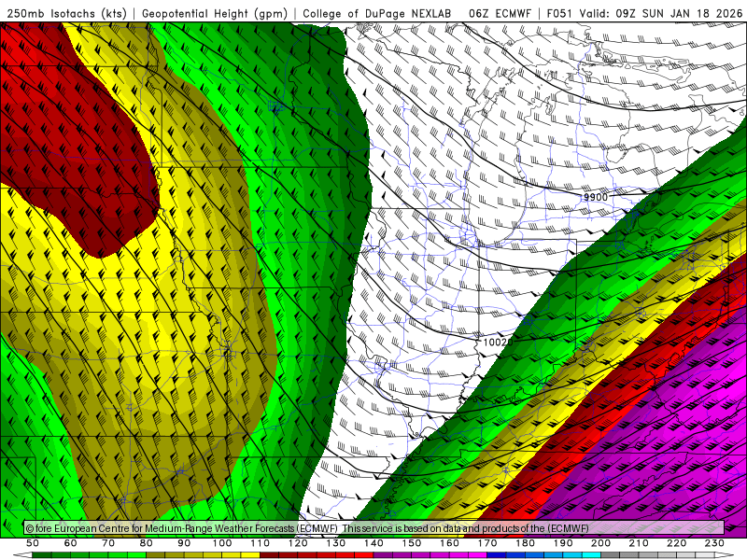Image resolution: width=747 pixels, height=560 pixels.
Task: Click the 130 knot legend label
Action: pos(336,543)
